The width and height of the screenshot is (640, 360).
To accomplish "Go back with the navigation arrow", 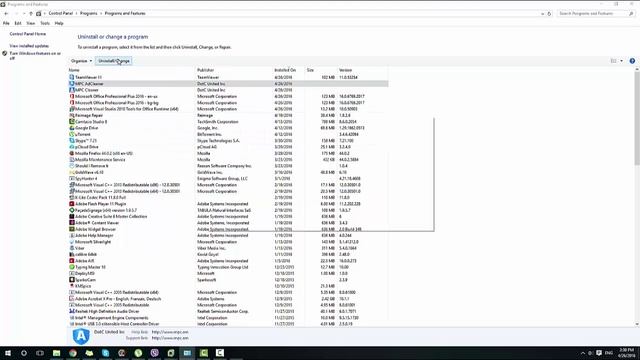I will coord(6,13).
